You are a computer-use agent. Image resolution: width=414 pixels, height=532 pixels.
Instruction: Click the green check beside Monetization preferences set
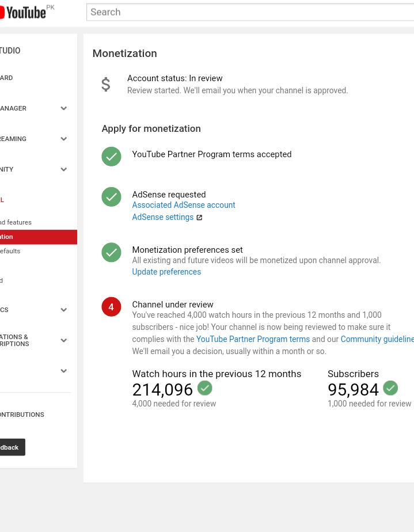[111, 252]
